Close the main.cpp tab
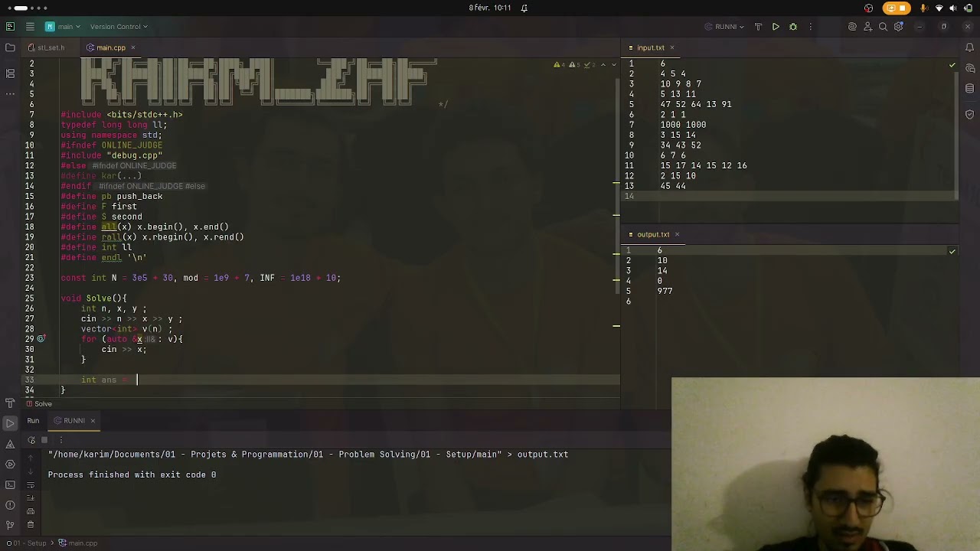980x551 pixels. [132, 47]
